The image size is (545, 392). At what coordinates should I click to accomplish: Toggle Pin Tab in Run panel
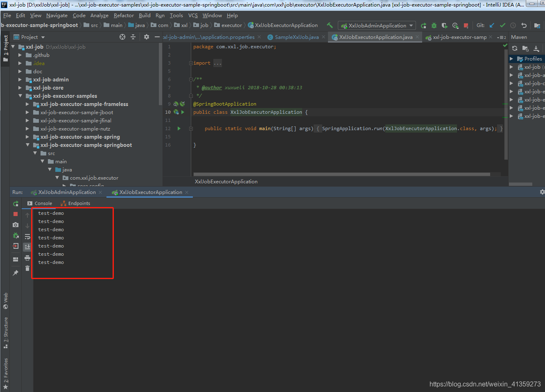[x=16, y=273]
